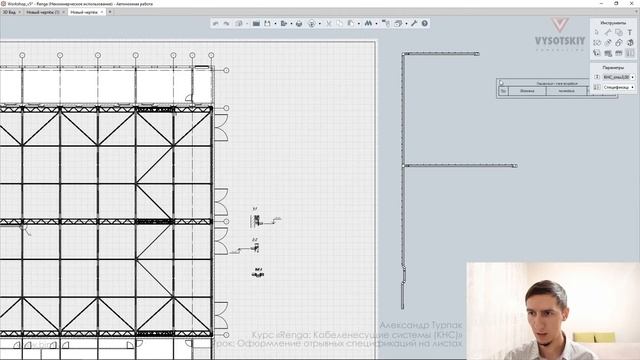This screenshot has width=640, height=360.
Task: Select the highlighted specification tool
Action: [x=630, y=53]
